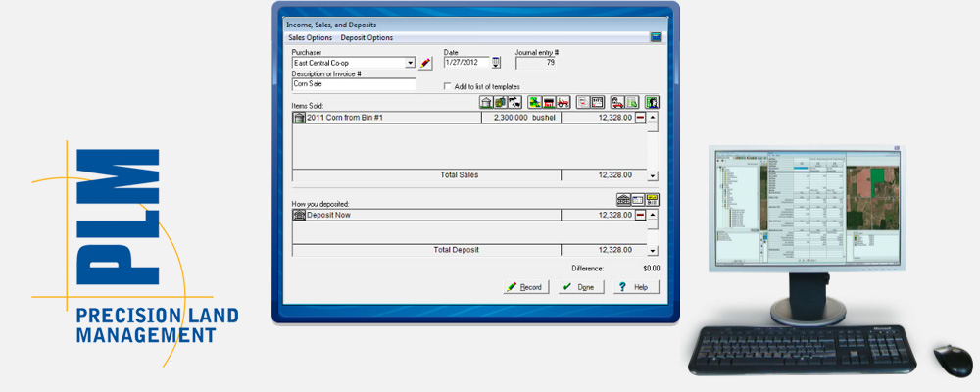Click the pencil icon next to Purchaser

(x=425, y=63)
